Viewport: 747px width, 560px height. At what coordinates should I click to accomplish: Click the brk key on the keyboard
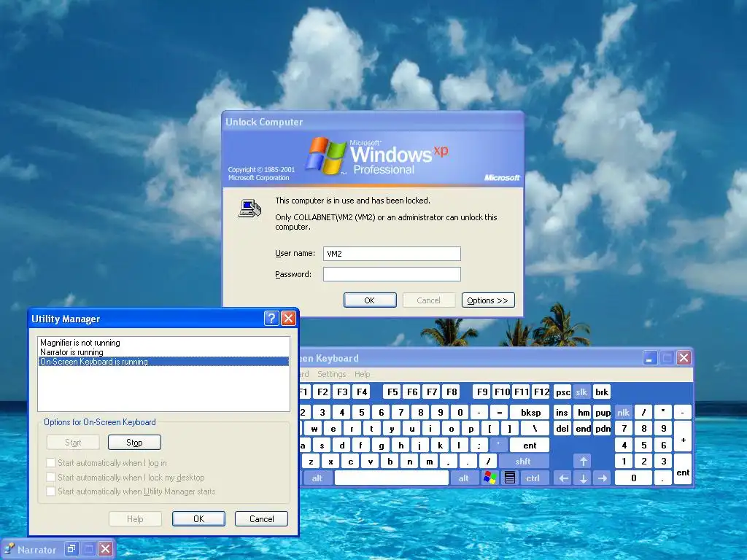pos(602,392)
